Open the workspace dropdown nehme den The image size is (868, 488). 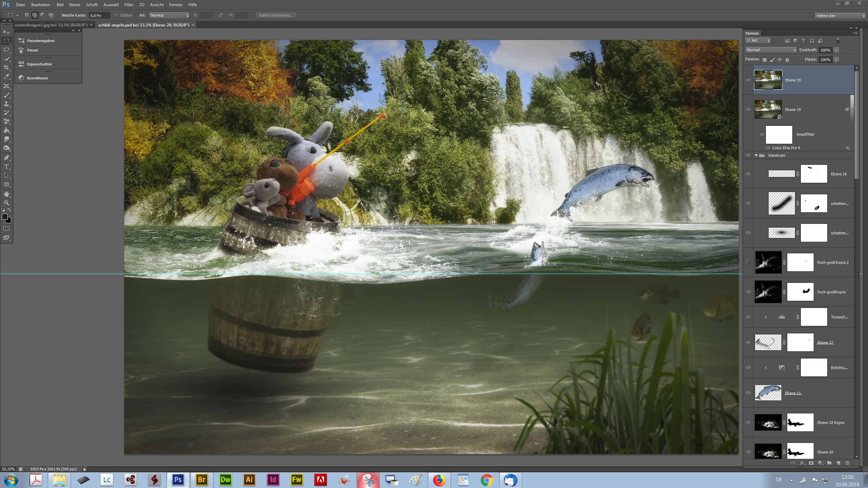(839, 16)
